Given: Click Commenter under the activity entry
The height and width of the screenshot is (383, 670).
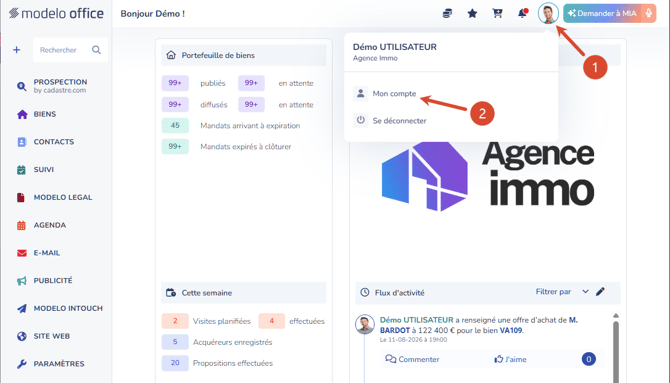Looking at the screenshot, I should tap(412, 359).
